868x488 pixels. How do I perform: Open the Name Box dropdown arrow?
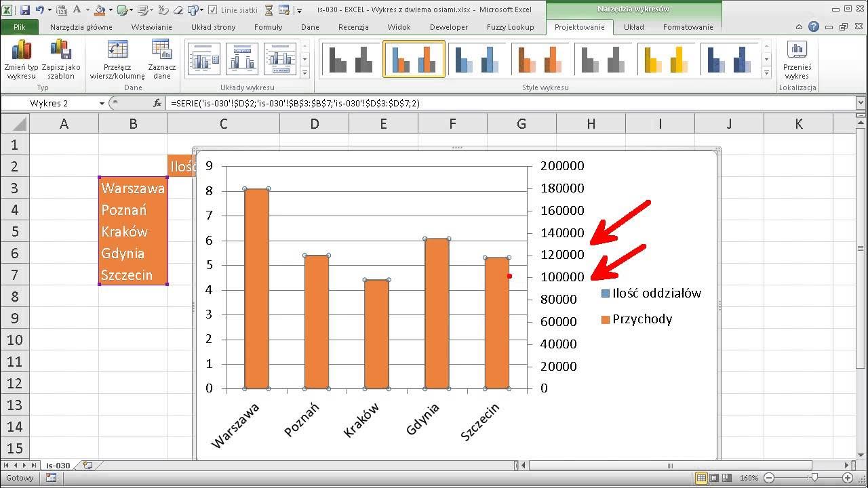(x=102, y=103)
